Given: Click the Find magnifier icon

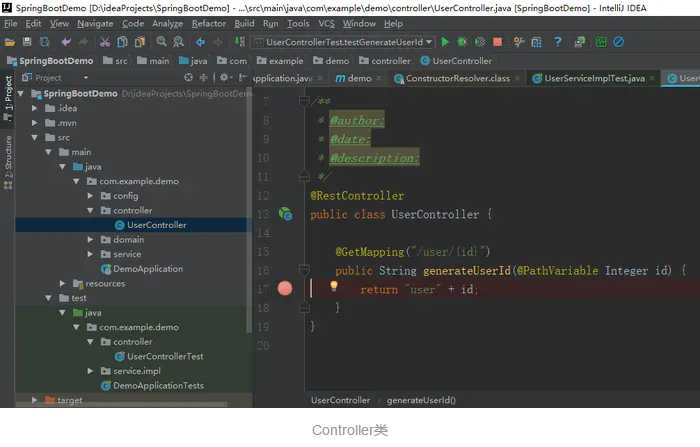Looking at the screenshot, I should coord(161,42).
